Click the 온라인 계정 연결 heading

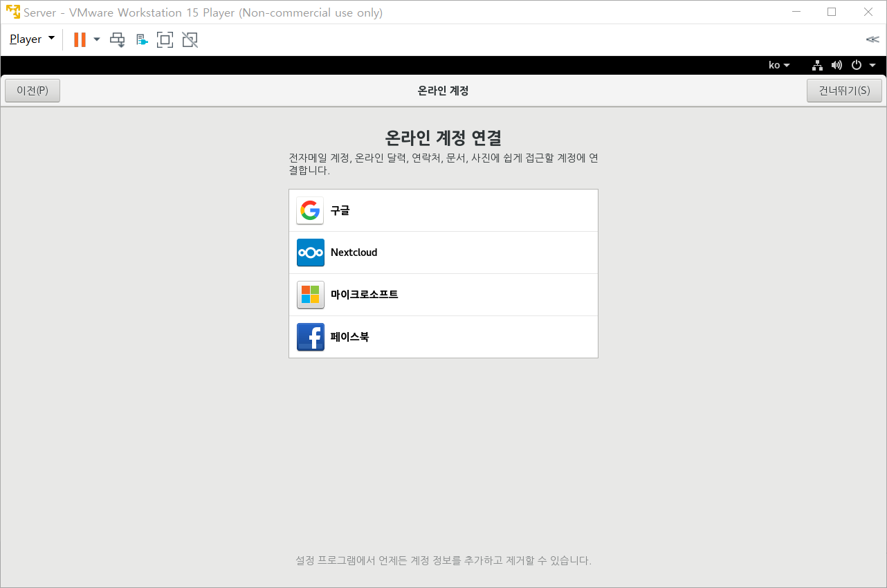443,137
